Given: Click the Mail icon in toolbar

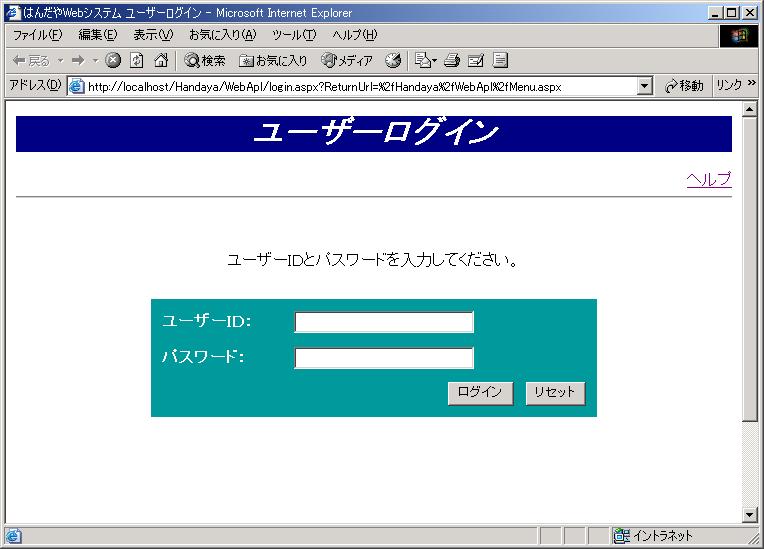Looking at the screenshot, I should pos(425,60).
